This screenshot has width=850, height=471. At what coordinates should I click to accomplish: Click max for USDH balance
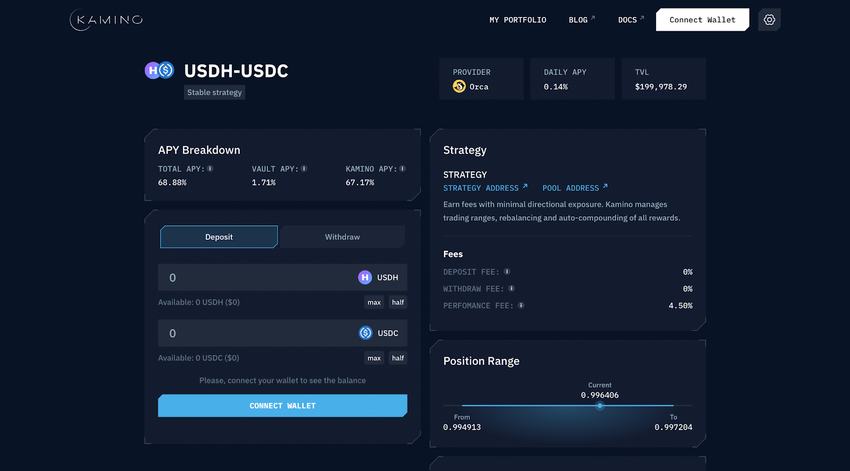point(374,302)
